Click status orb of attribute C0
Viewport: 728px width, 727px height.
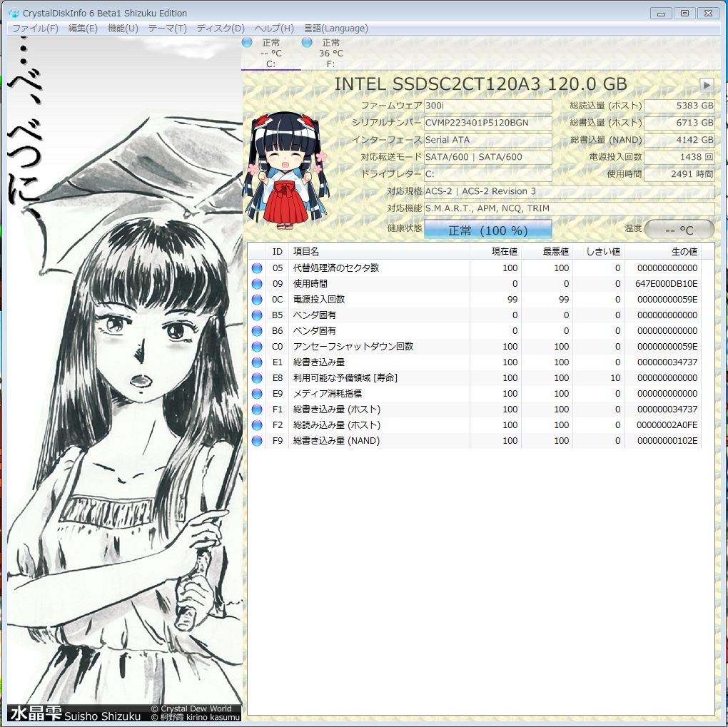[257, 346]
